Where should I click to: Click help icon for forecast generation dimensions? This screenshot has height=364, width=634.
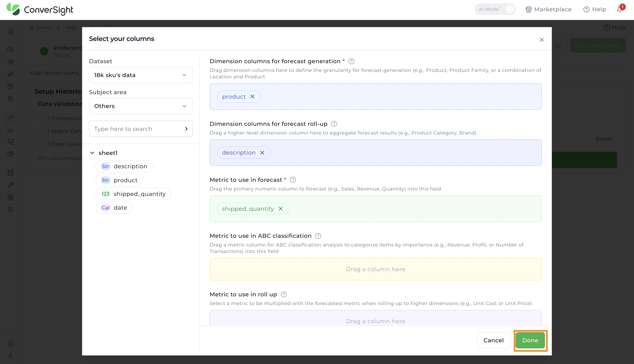pos(351,61)
